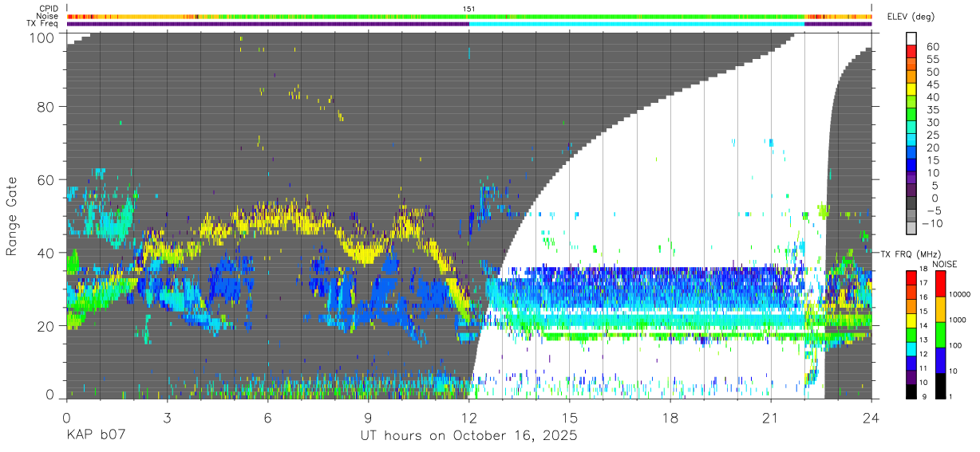Click the light gray bottom swatch of elevation colorbar
This screenshot has height=452, width=980.
click(x=911, y=229)
